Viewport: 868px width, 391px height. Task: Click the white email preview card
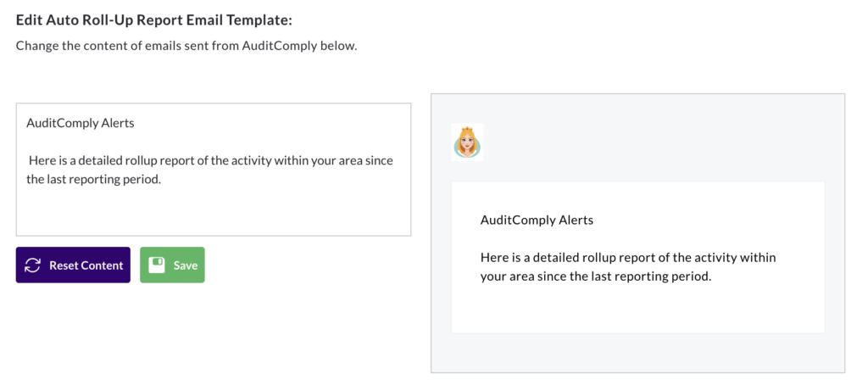tap(637, 258)
